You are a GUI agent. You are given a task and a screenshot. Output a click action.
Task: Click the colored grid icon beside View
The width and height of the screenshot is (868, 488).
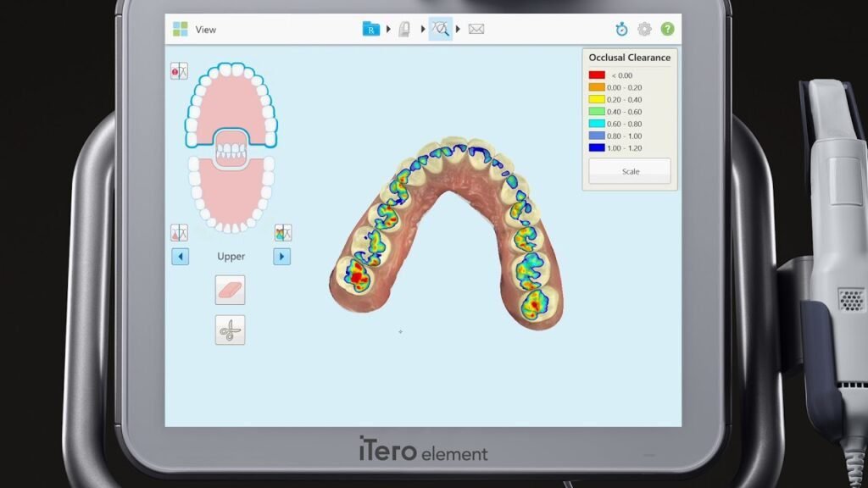(181, 29)
